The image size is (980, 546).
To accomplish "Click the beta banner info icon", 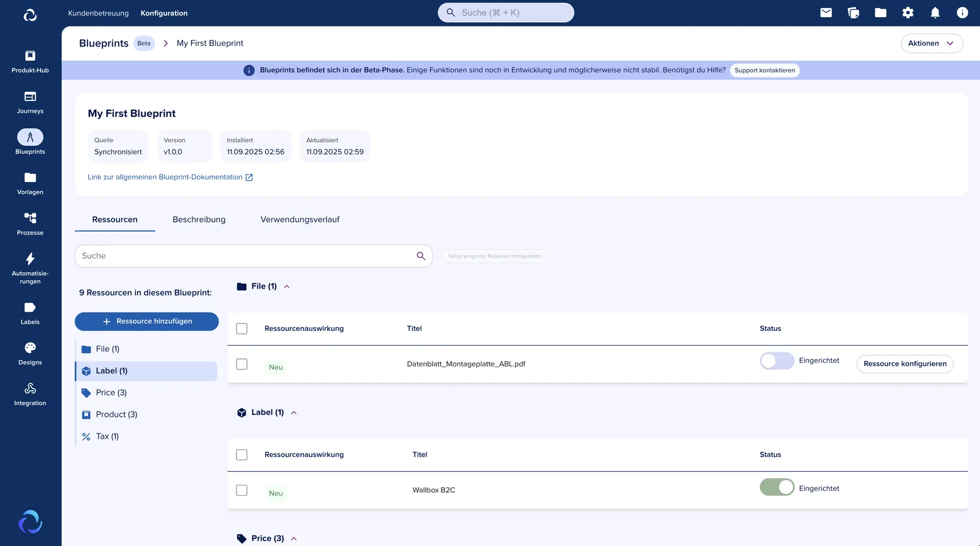I will pyautogui.click(x=249, y=70).
